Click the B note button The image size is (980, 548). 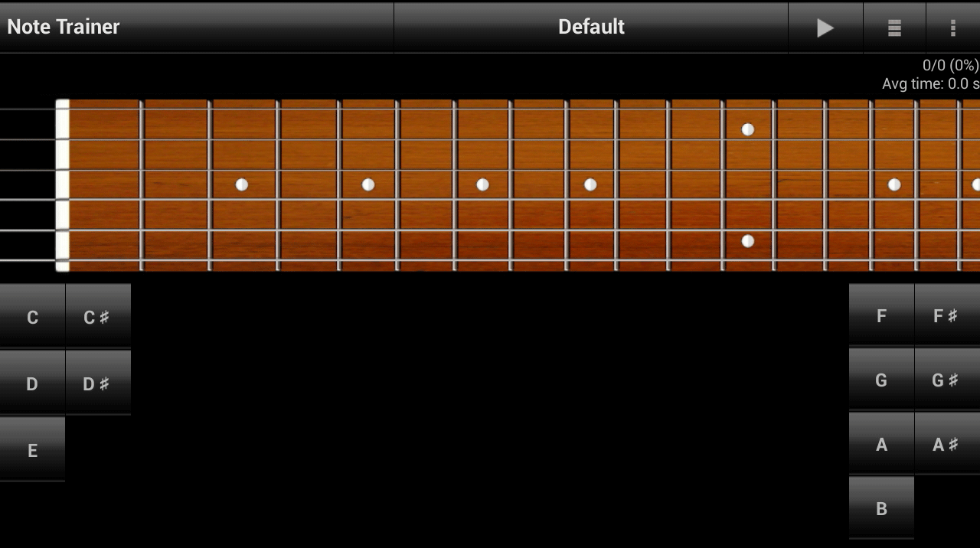coord(881,508)
